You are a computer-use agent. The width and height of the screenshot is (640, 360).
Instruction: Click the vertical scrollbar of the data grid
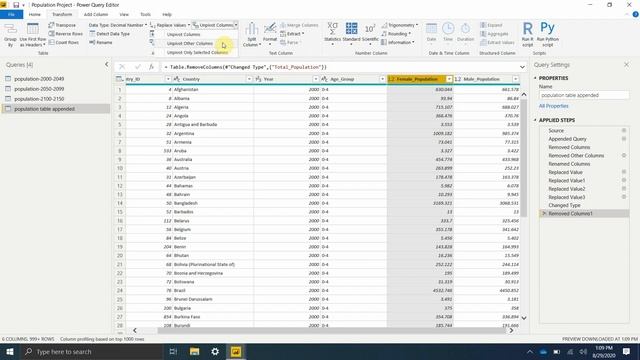pos(524,158)
